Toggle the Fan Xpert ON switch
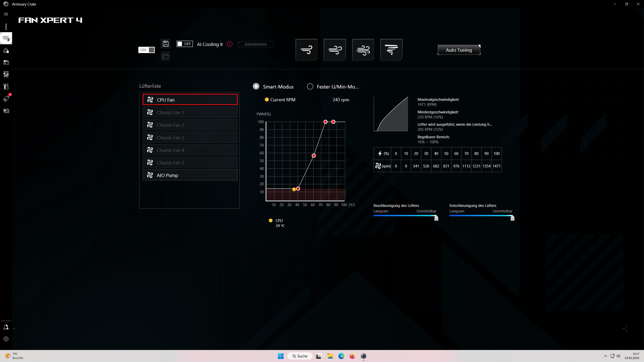Image resolution: width=644 pixels, height=362 pixels. [x=146, y=50]
